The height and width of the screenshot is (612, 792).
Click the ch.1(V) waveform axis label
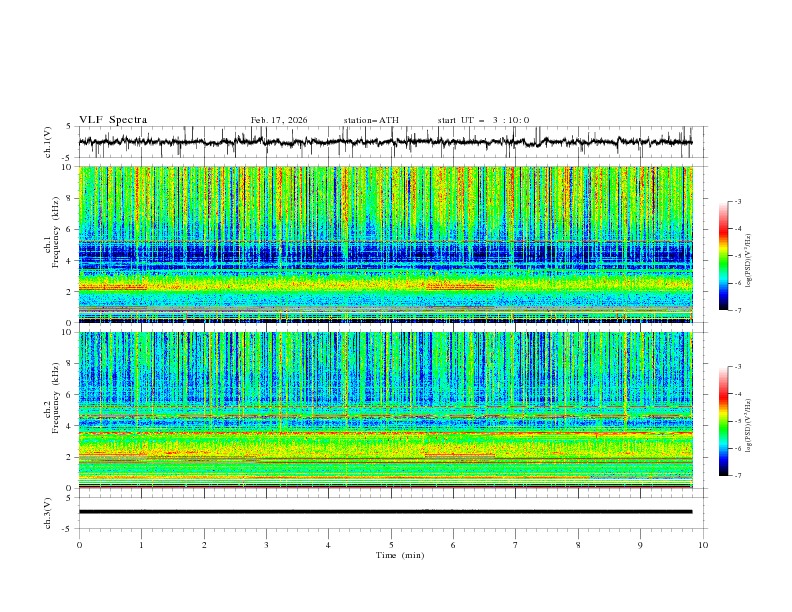point(49,142)
